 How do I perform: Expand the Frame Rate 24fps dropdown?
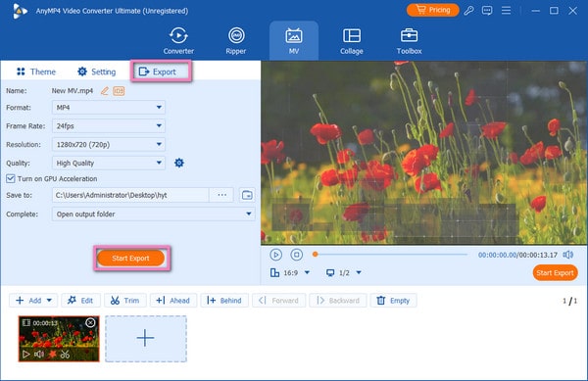[109, 126]
